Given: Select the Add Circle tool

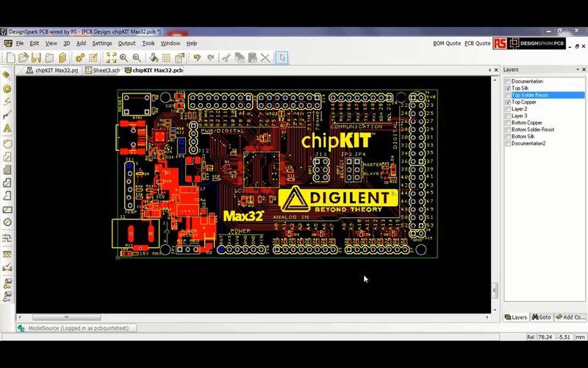Looking at the screenshot, I should 7,222.
